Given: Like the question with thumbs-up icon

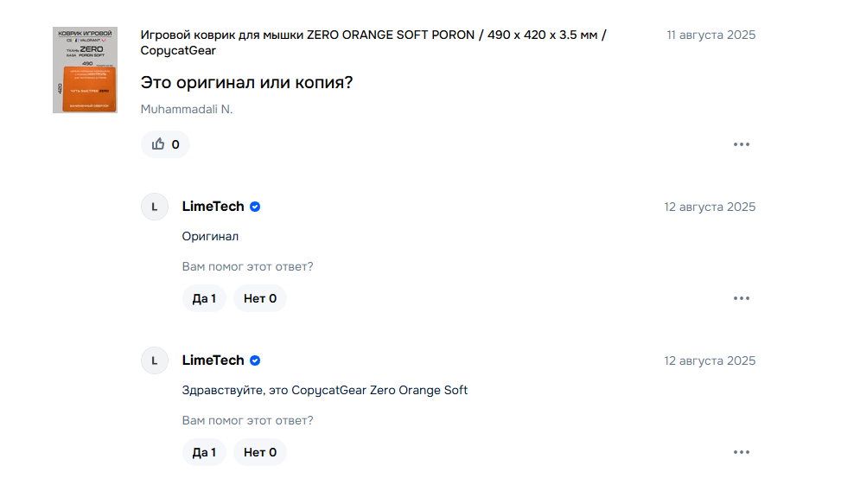Looking at the screenshot, I should (x=165, y=144).
